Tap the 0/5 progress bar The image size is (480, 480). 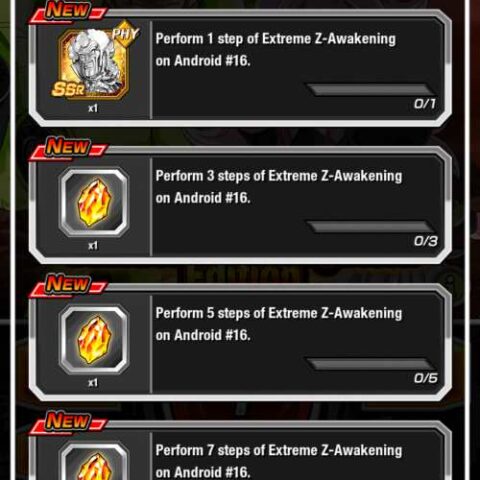pos(370,364)
